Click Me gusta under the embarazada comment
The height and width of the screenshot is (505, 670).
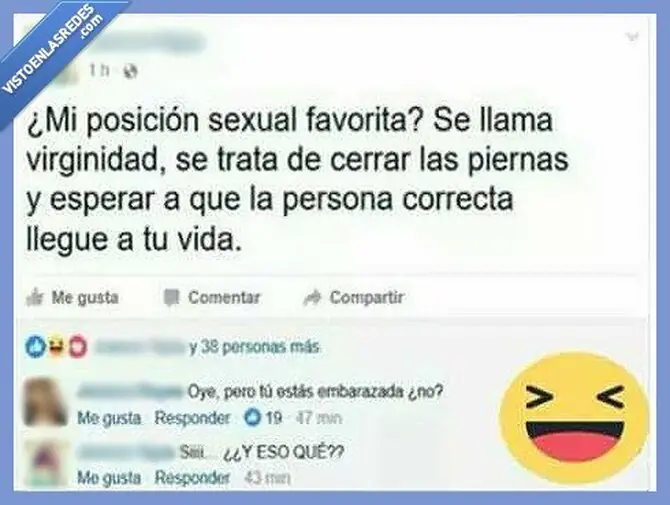click(109, 417)
